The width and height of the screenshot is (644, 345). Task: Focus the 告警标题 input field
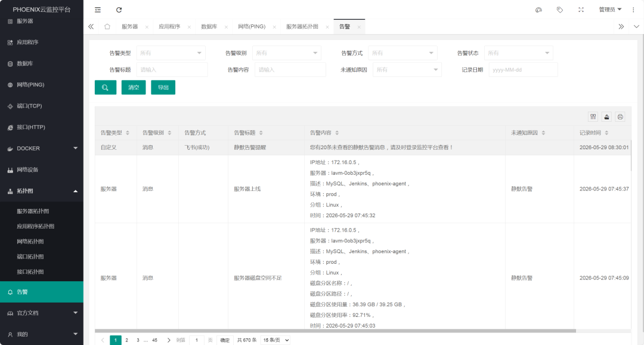[172, 70]
